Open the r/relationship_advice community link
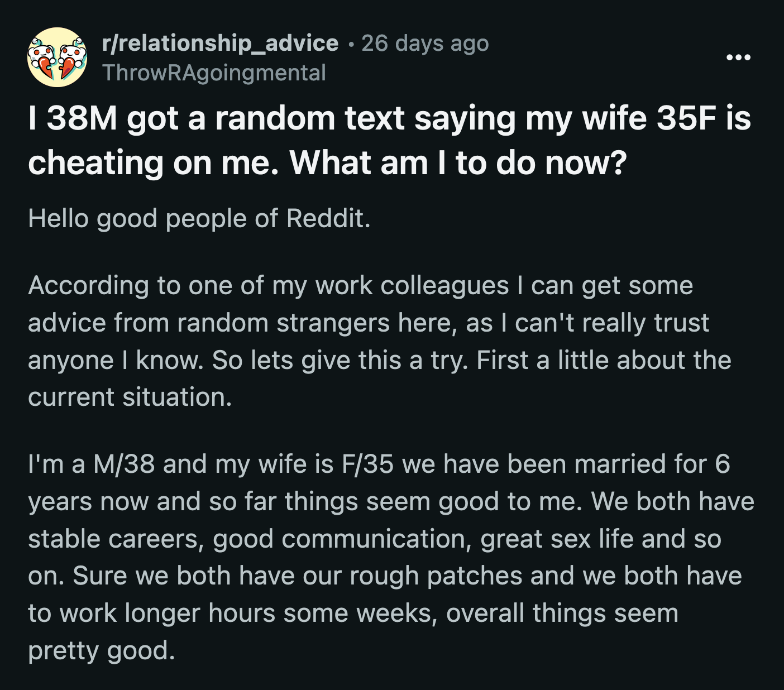 220,42
